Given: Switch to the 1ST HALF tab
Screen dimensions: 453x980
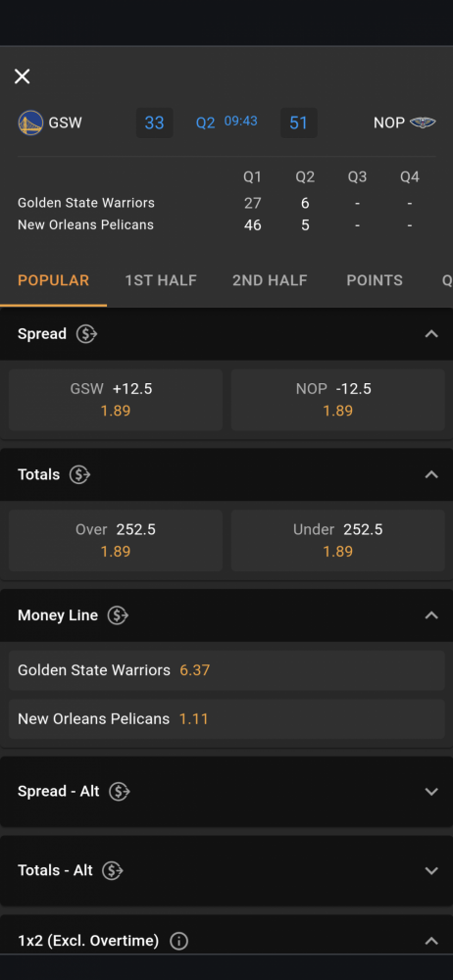Looking at the screenshot, I should [161, 280].
